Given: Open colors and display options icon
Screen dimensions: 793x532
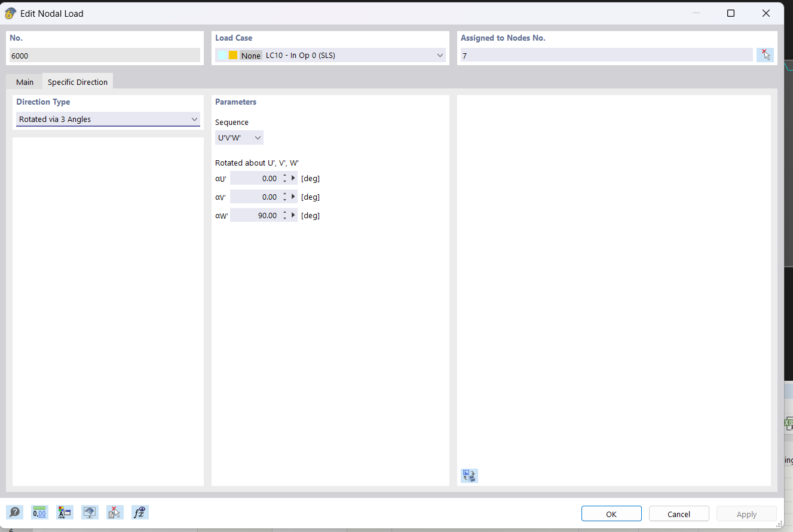Looking at the screenshot, I should (x=65, y=512).
